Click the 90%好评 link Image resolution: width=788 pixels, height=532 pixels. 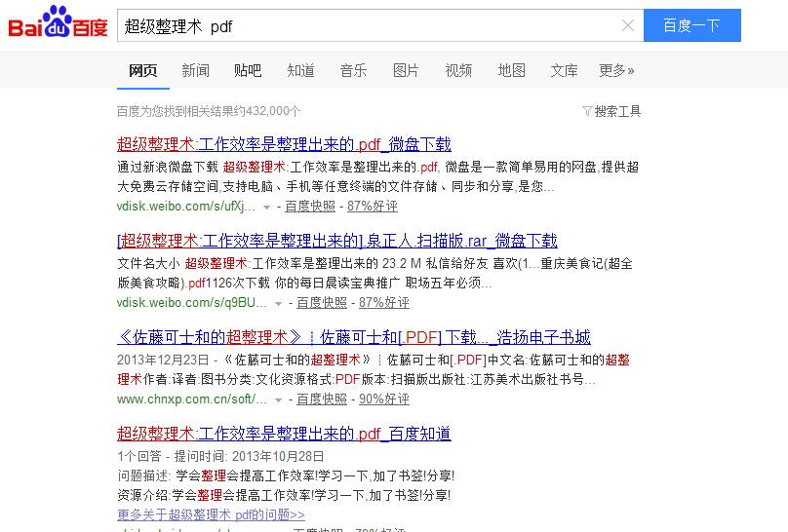(x=384, y=399)
